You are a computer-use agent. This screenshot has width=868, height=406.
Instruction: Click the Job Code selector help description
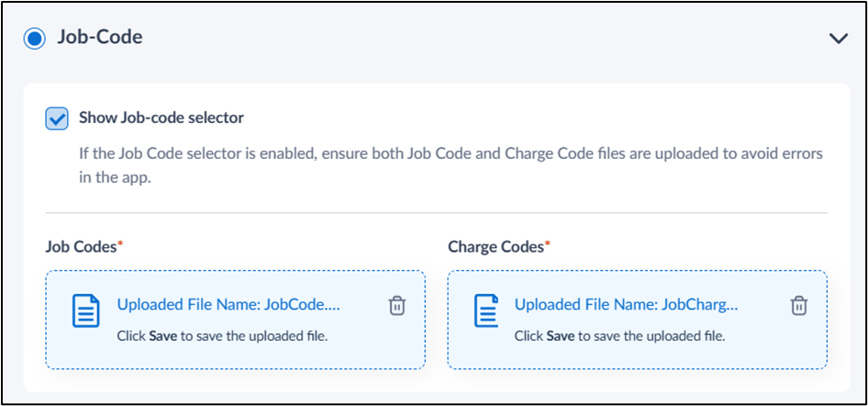[x=451, y=166]
